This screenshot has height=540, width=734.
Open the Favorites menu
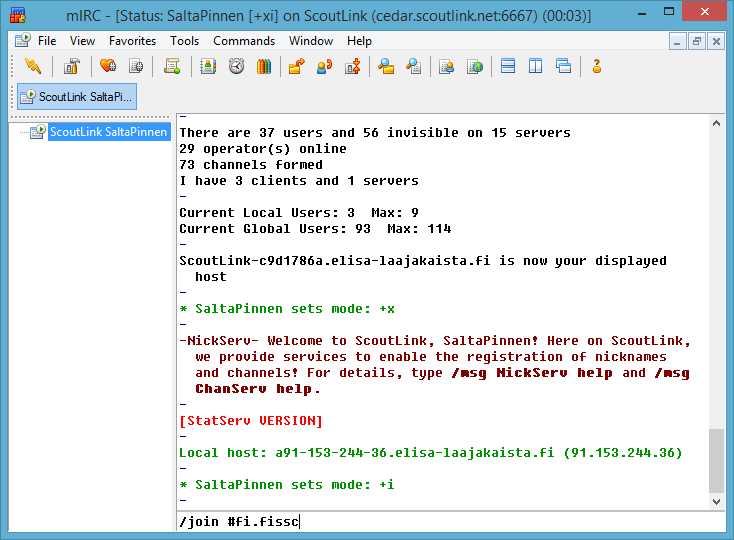coord(132,41)
